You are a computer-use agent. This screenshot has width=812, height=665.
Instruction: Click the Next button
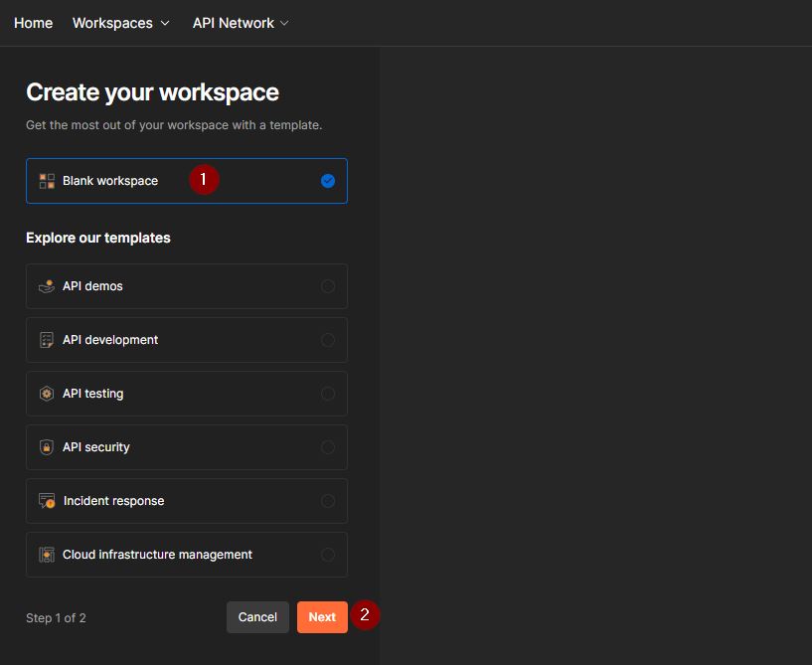click(x=322, y=617)
